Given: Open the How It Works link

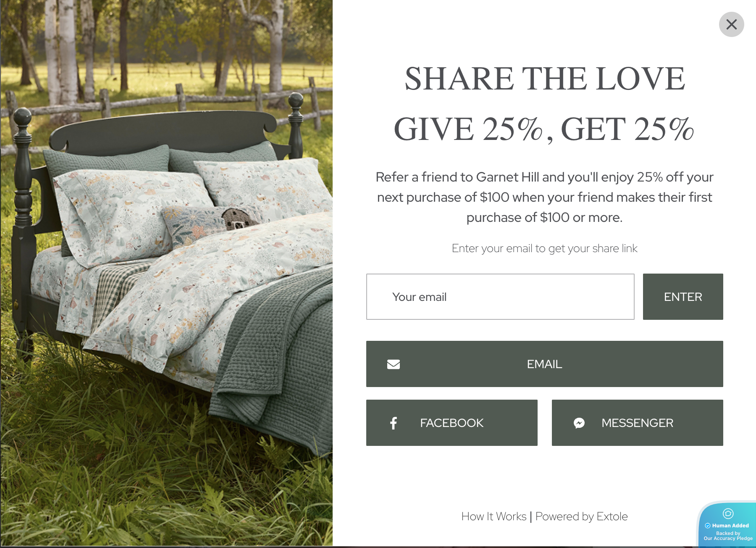Looking at the screenshot, I should click(494, 516).
